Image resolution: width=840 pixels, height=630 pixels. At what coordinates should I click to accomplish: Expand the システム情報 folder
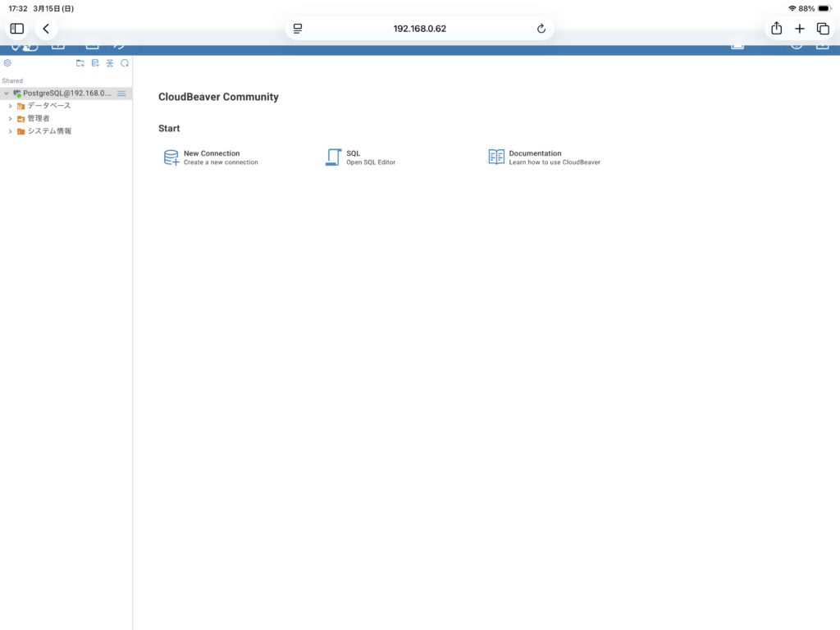(11, 131)
